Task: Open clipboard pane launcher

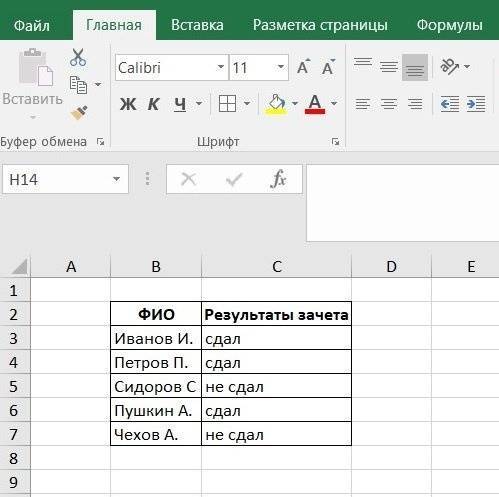Action: (x=100, y=142)
